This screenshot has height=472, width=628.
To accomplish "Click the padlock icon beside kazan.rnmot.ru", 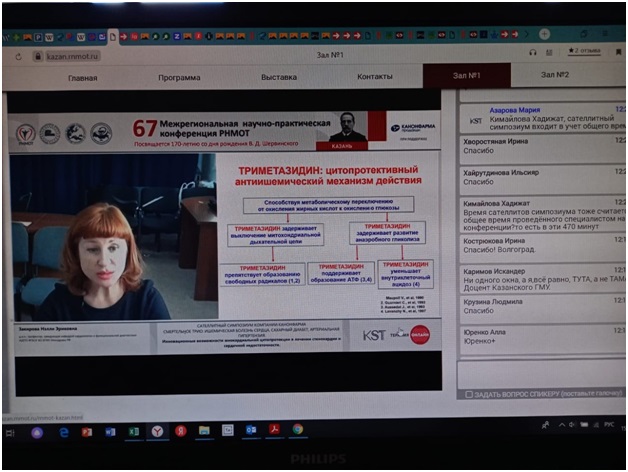I will 38,56.
